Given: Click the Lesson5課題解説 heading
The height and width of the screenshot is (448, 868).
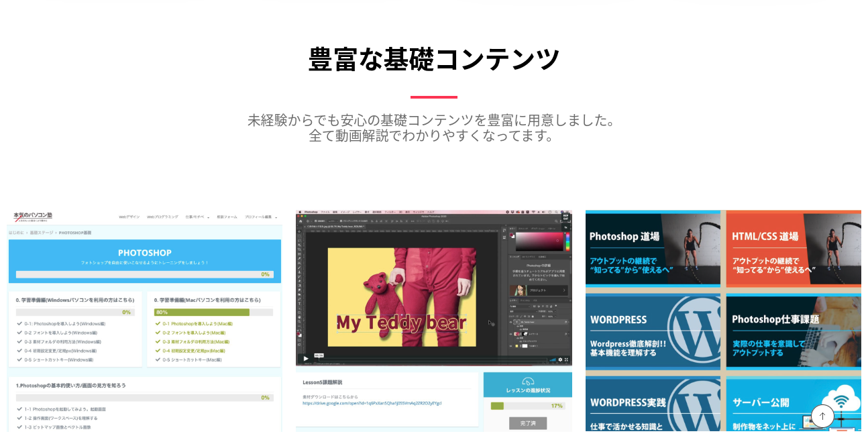Looking at the screenshot, I should (322, 382).
